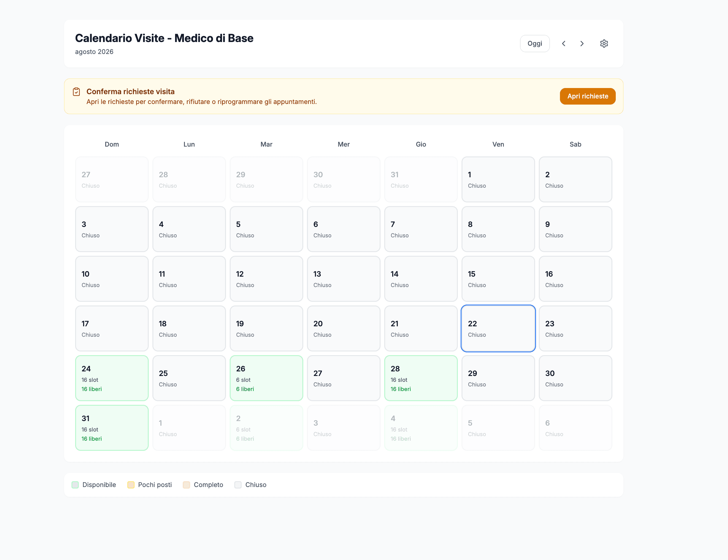The height and width of the screenshot is (560, 728).
Task: Click Apri richieste button
Action: (x=588, y=96)
